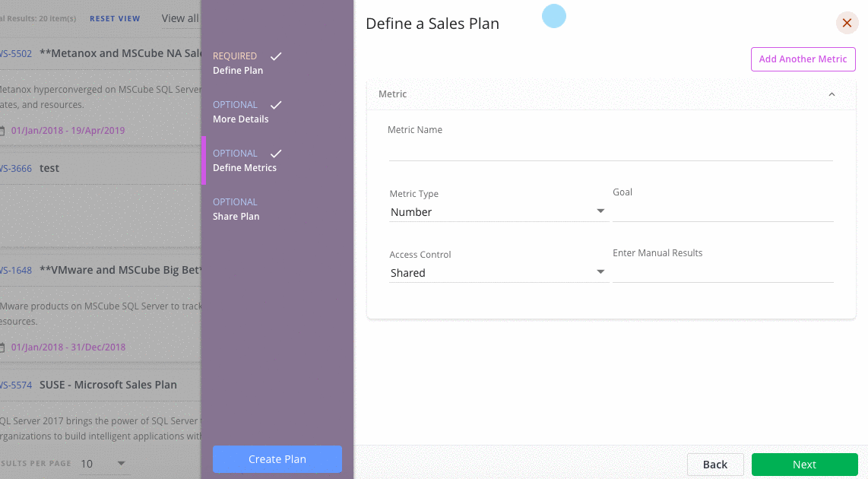Click the Enter Manual Results field
The width and height of the screenshot is (868, 479).
click(x=723, y=272)
